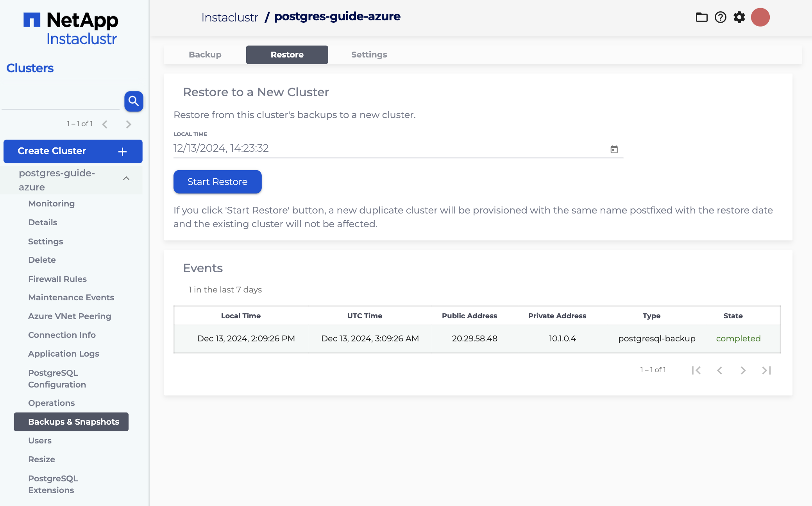Open the folder icon in header

coord(701,17)
